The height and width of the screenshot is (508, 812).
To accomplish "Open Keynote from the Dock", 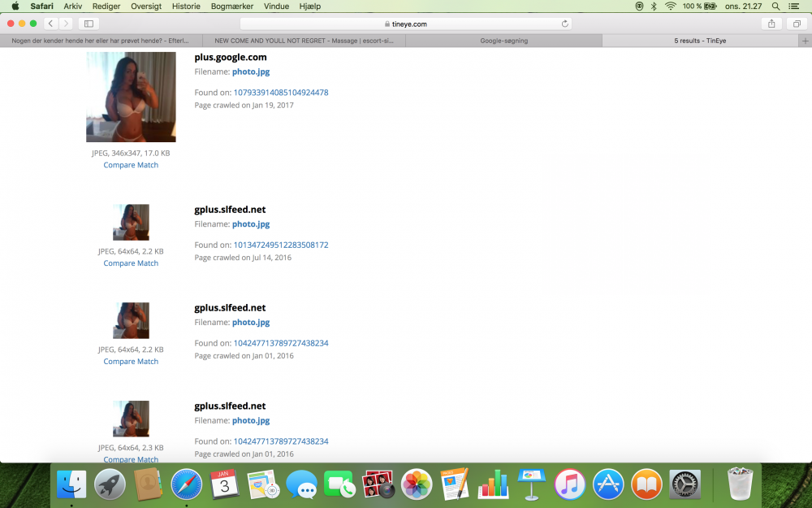I will click(x=531, y=484).
